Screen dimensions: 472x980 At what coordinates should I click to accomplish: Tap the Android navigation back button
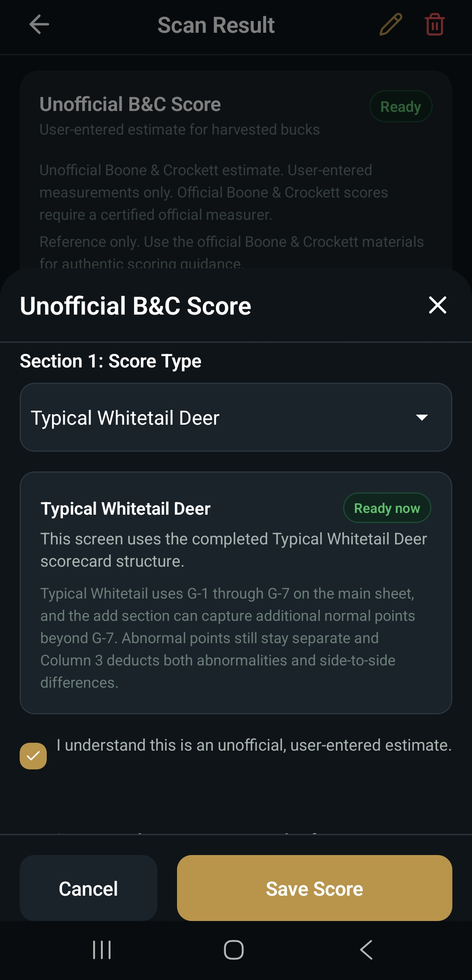366,949
